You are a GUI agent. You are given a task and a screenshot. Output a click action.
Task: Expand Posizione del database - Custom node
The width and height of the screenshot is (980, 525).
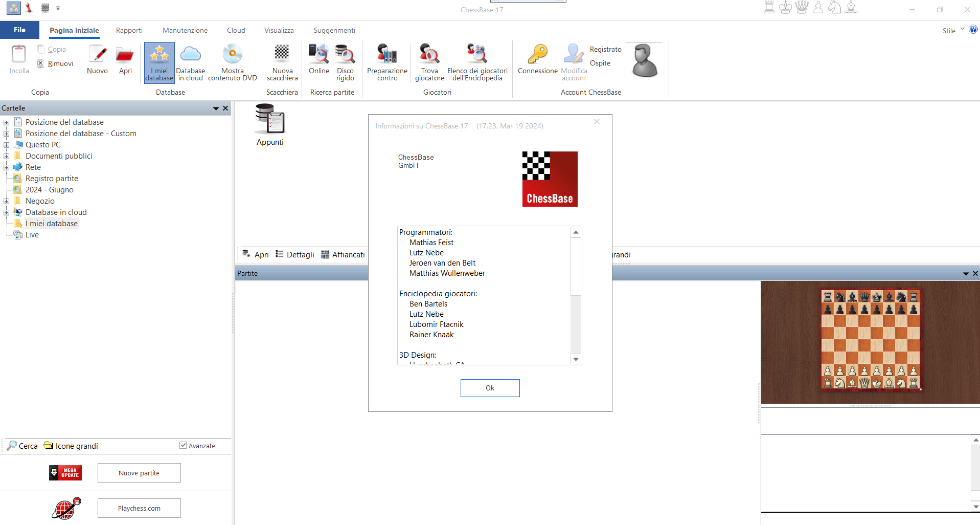click(x=7, y=134)
